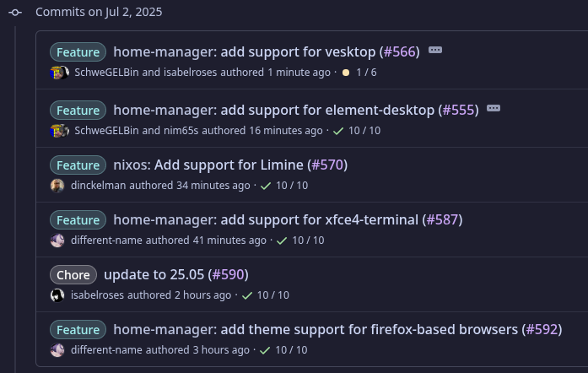
Task: Open pull request #570 link
Action: pos(327,165)
